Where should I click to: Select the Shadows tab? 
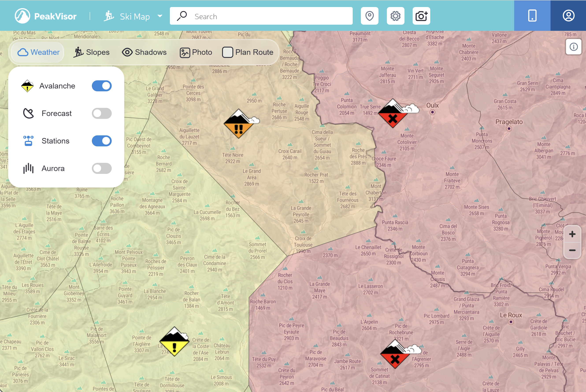144,52
